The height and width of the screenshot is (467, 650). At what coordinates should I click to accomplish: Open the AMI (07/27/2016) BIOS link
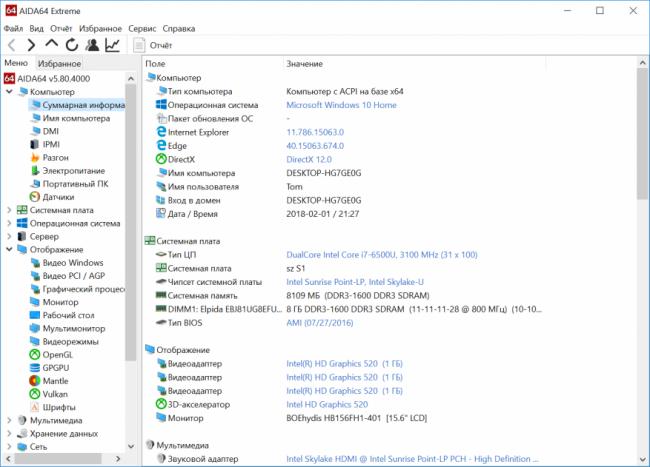click(320, 323)
